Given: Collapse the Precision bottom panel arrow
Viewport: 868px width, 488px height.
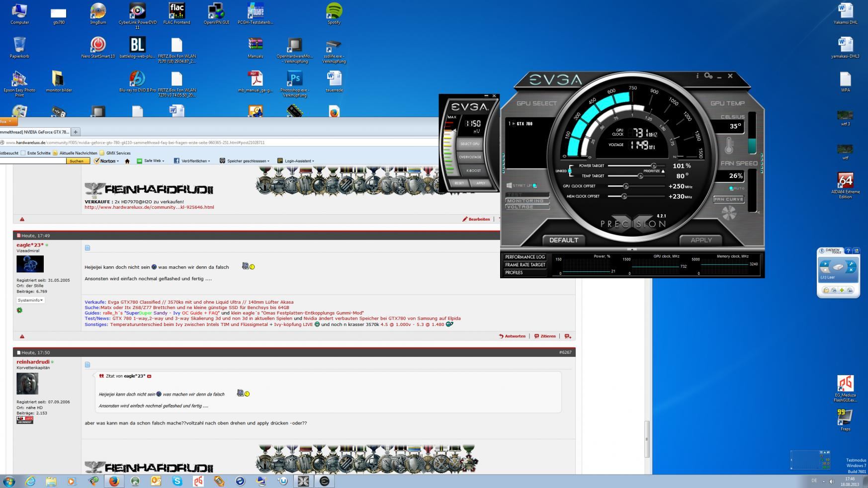Looking at the screenshot, I should pos(632,249).
